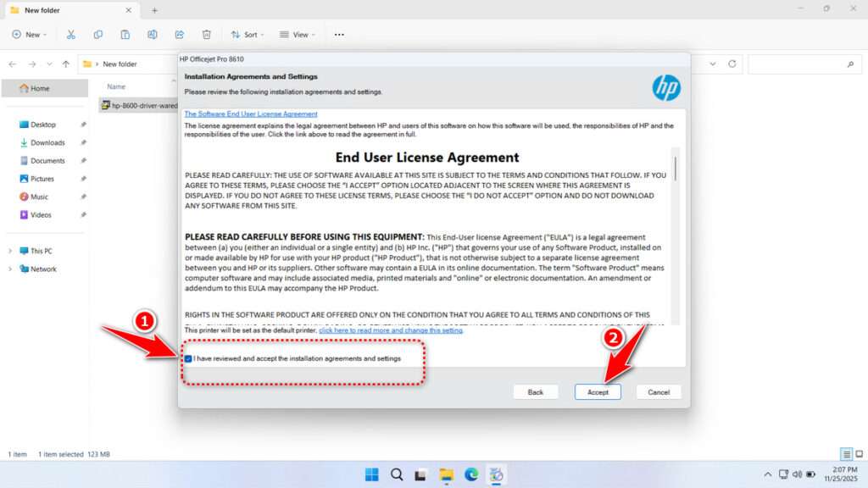Click the Accept button in the installer

(x=598, y=391)
